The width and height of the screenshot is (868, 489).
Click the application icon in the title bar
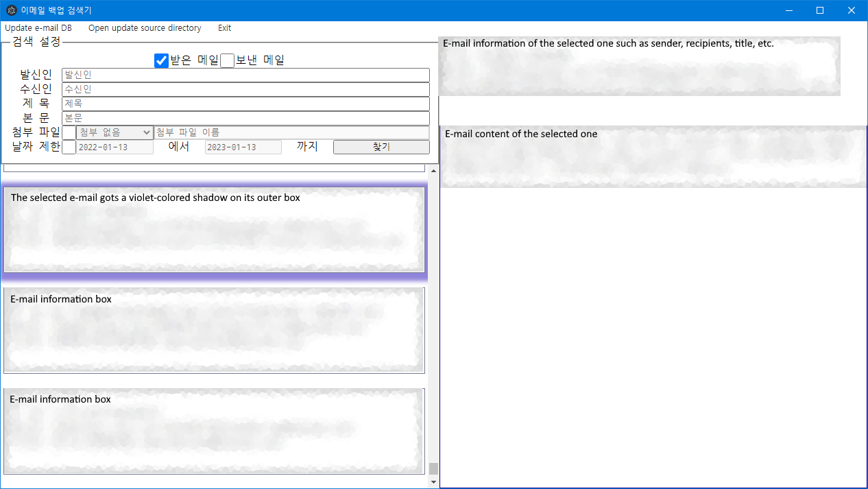point(10,10)
